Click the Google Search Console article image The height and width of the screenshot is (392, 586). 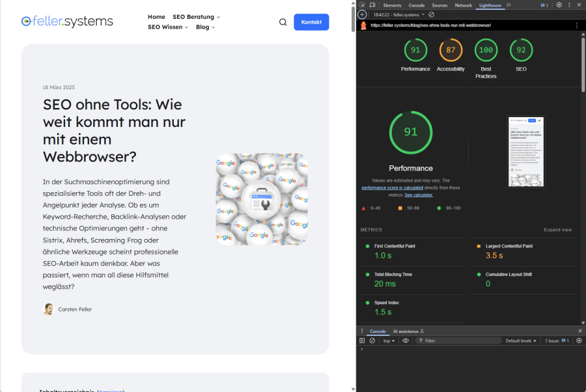pos(262,199)
